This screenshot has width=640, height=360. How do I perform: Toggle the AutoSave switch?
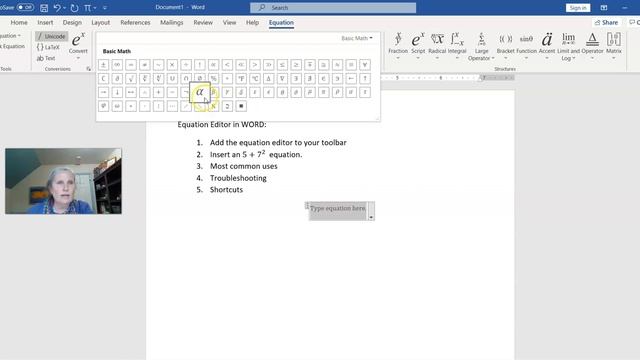[x=25, y=7]
